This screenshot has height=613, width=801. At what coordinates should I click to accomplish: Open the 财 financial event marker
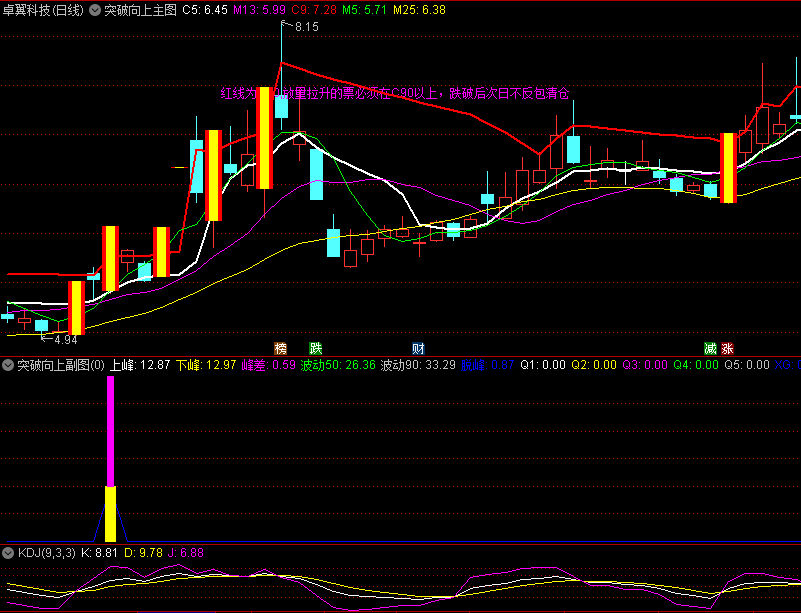tap(418, 349)
